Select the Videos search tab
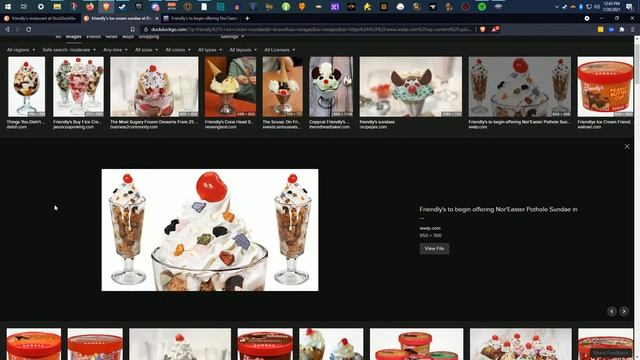The width and height of the screenshot is (640, 360). click(93, 37)
